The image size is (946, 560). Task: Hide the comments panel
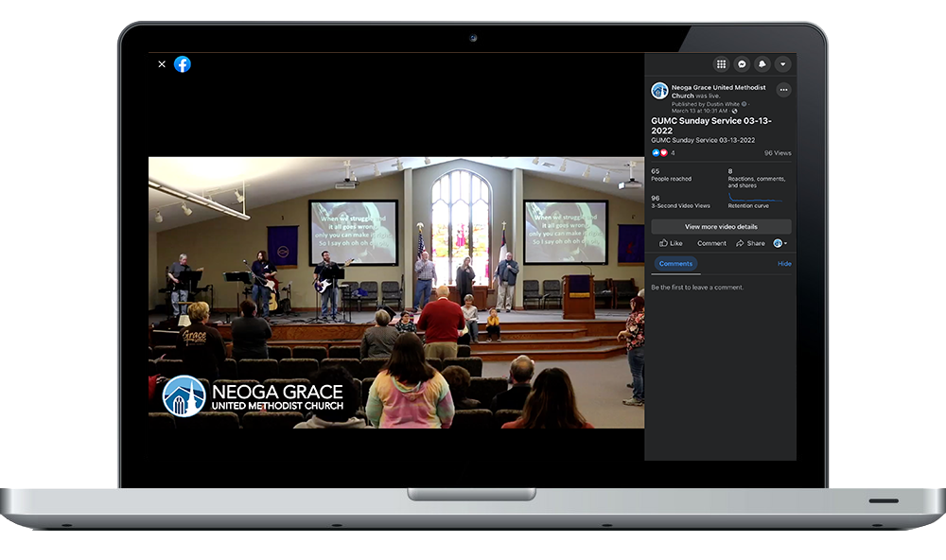(x=784, y=264)
